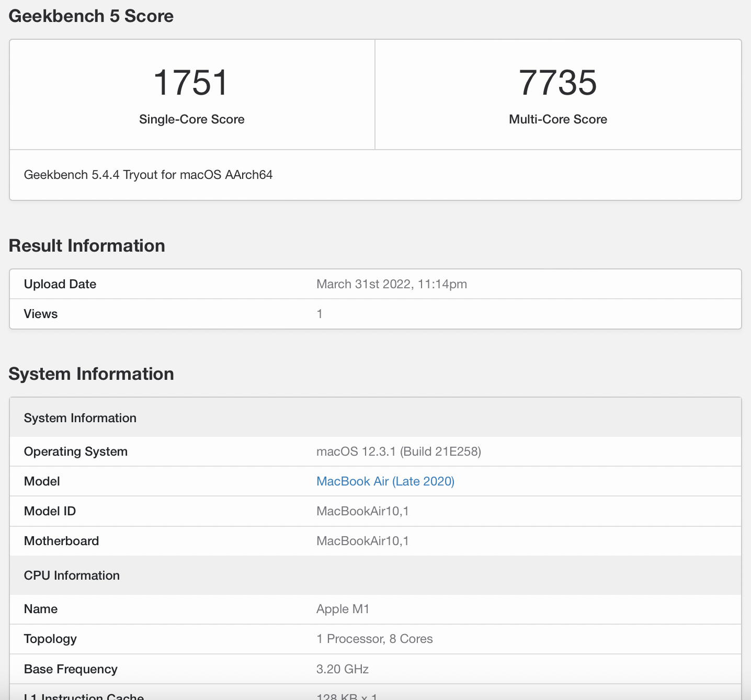Viewport: 751px width, 700px height.
Task: Click the Topology label
Action: 50,639
